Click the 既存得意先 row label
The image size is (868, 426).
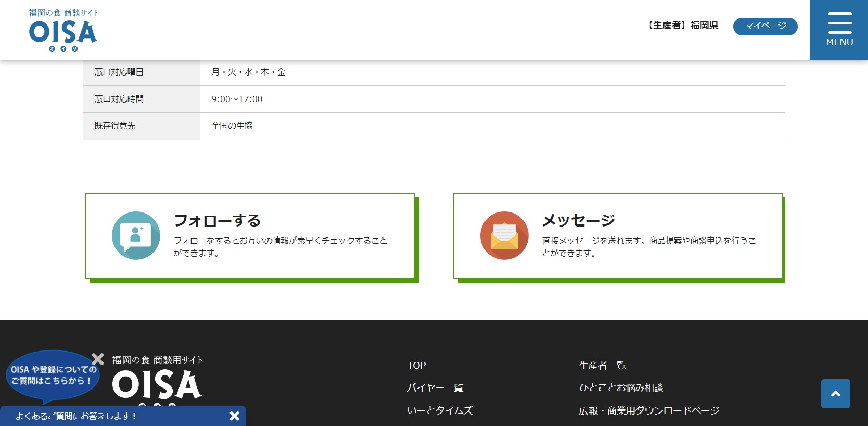click(x=115, y=126)
